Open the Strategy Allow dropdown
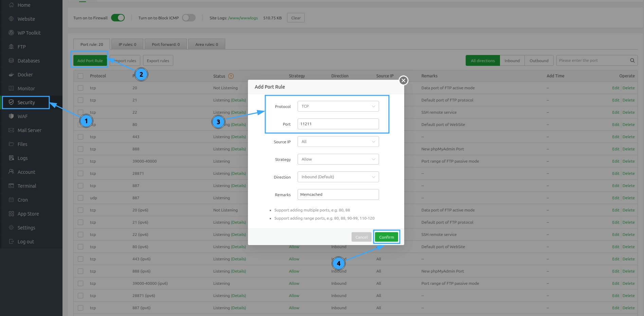 [x=338, y=159]
